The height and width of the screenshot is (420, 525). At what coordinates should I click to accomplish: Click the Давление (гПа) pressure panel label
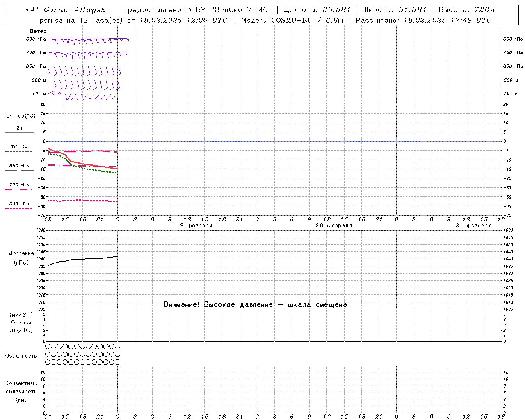21,258
